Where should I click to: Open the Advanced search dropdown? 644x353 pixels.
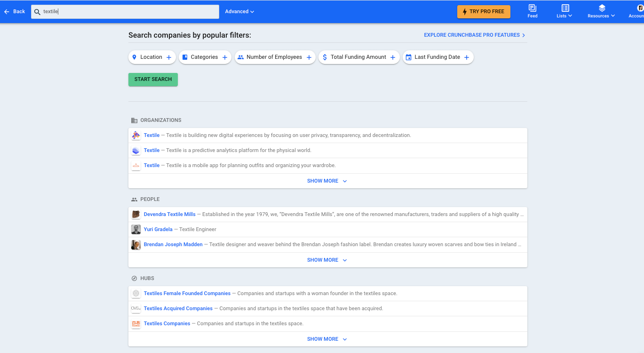239,11
